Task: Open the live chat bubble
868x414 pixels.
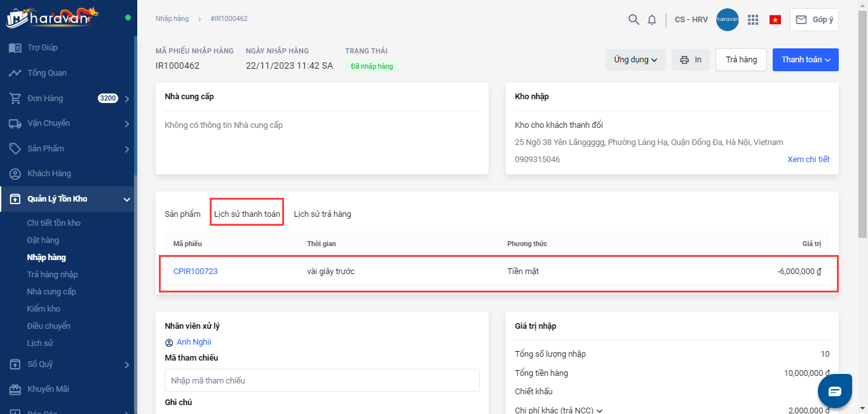Action: click(834, 390)
